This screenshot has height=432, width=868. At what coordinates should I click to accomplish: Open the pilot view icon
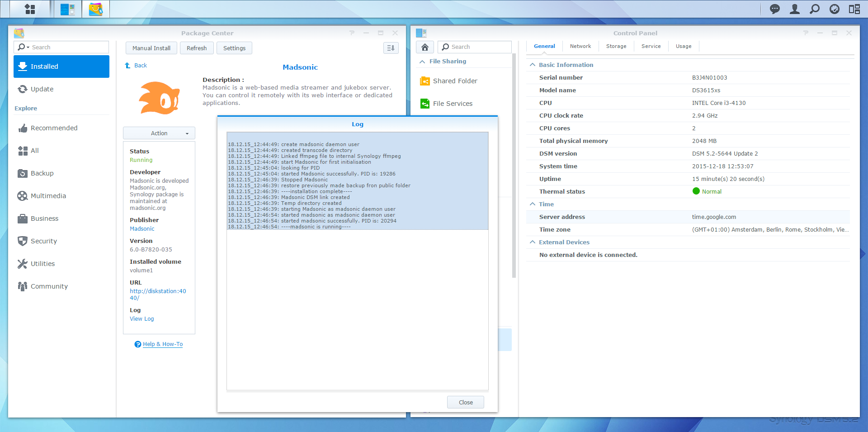click(835, 9)
